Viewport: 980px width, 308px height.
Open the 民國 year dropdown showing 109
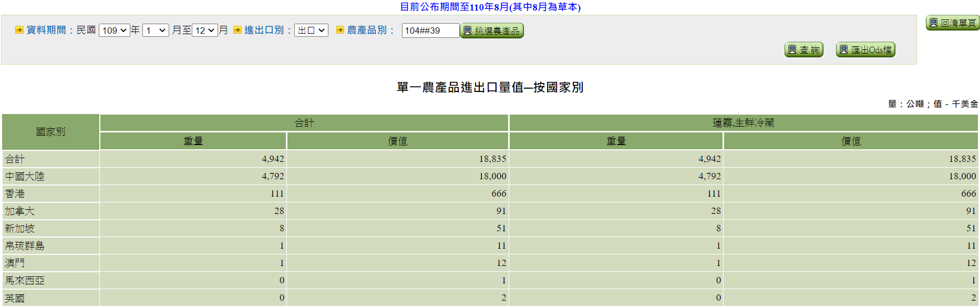tap(114, 30)
